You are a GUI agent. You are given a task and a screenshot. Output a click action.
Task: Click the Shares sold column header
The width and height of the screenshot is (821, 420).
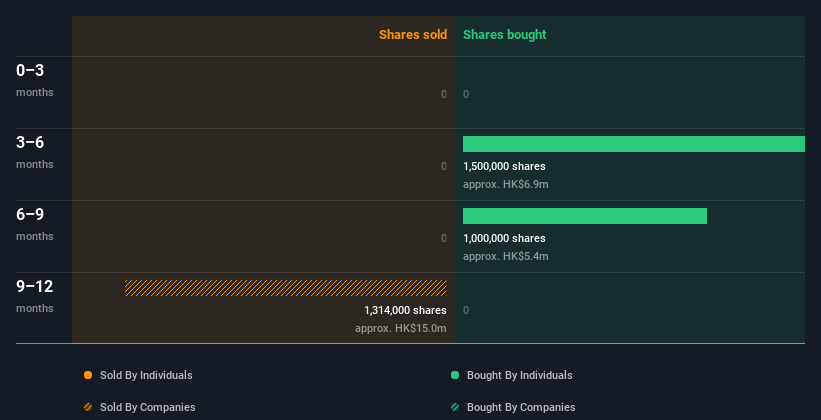click(413, 35)
